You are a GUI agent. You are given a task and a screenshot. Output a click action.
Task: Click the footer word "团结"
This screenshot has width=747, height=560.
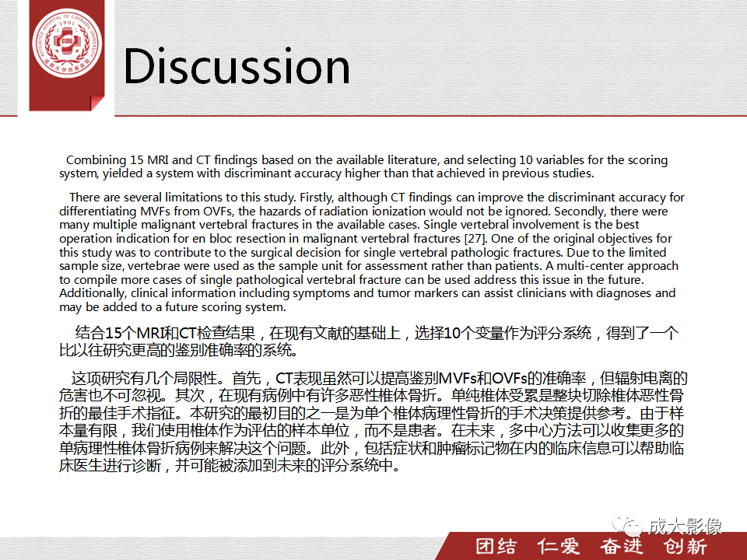[496, 546]
